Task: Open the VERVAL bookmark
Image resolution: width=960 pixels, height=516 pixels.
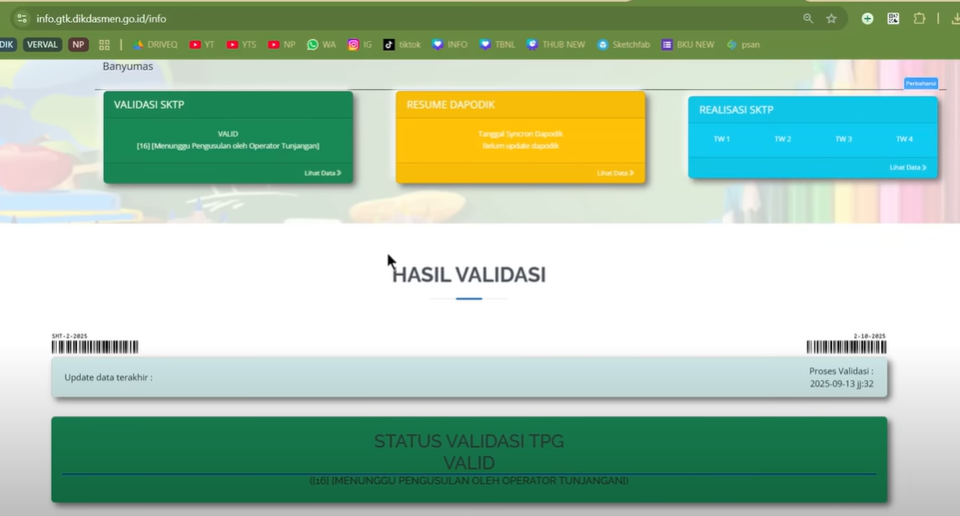Action: [42, 45]
